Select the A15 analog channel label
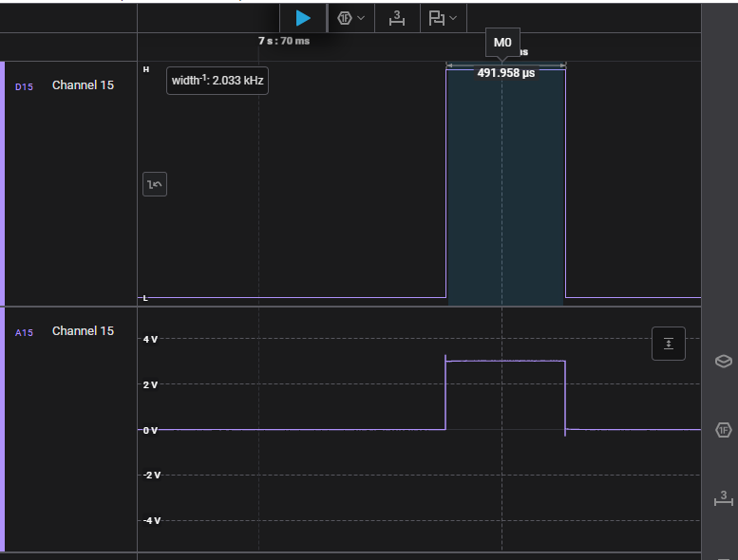 click(24, 333)
